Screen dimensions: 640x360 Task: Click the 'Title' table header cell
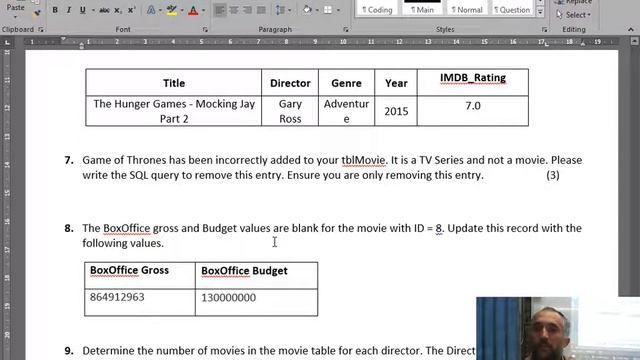click(x=174, y=83)
